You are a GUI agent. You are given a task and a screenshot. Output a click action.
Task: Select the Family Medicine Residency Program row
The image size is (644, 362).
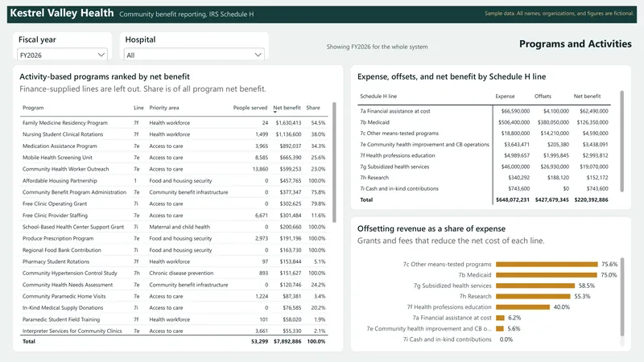coord(175,123)
